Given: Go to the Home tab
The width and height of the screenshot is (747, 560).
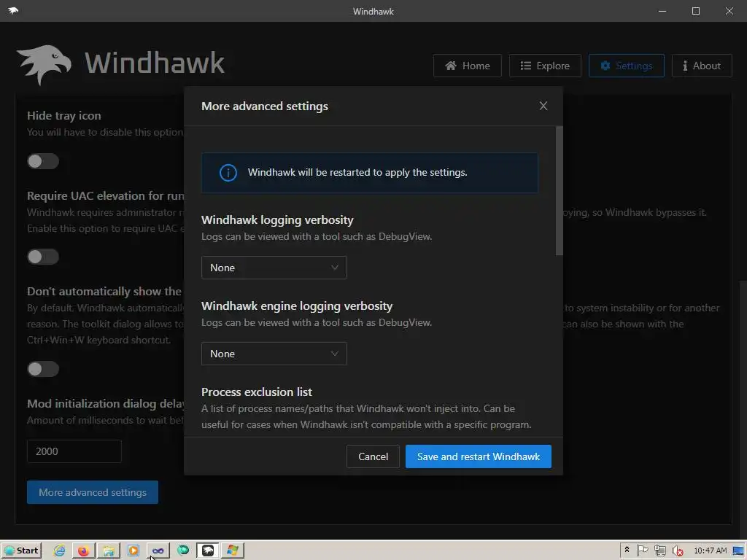Looking at the screenshot, I should click(468, 66).
